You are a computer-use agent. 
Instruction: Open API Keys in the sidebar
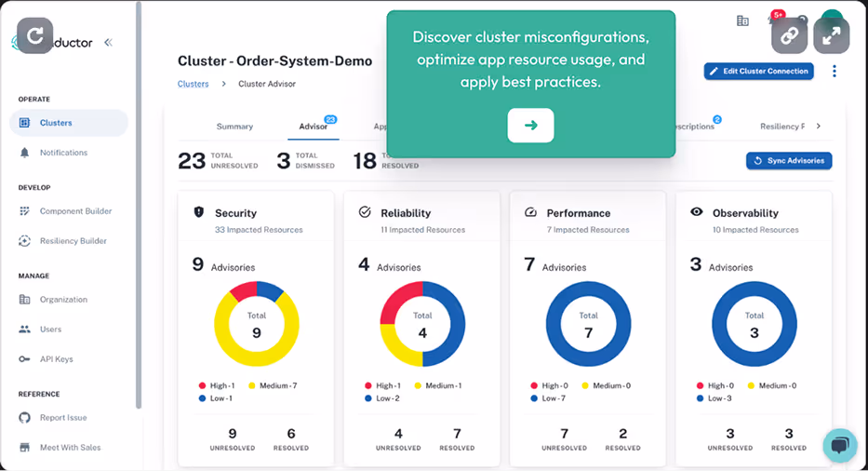(56, 359)
